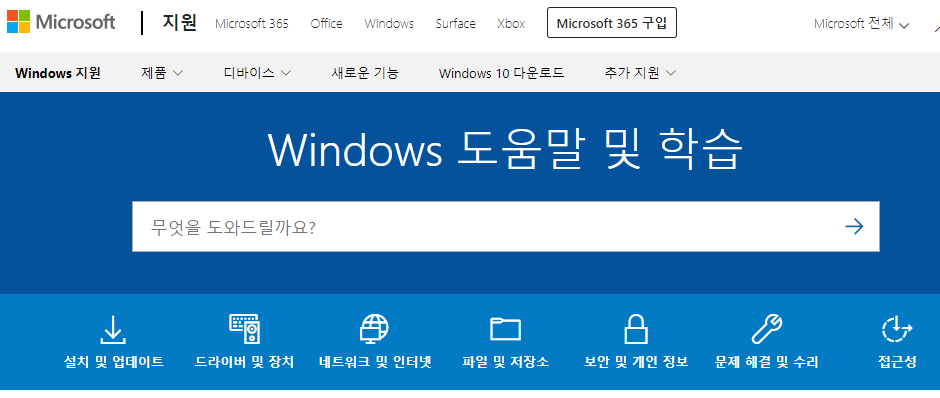Open the 드라이버 및 장치 text link
This screenshot has width=940, height=398.
245,362
